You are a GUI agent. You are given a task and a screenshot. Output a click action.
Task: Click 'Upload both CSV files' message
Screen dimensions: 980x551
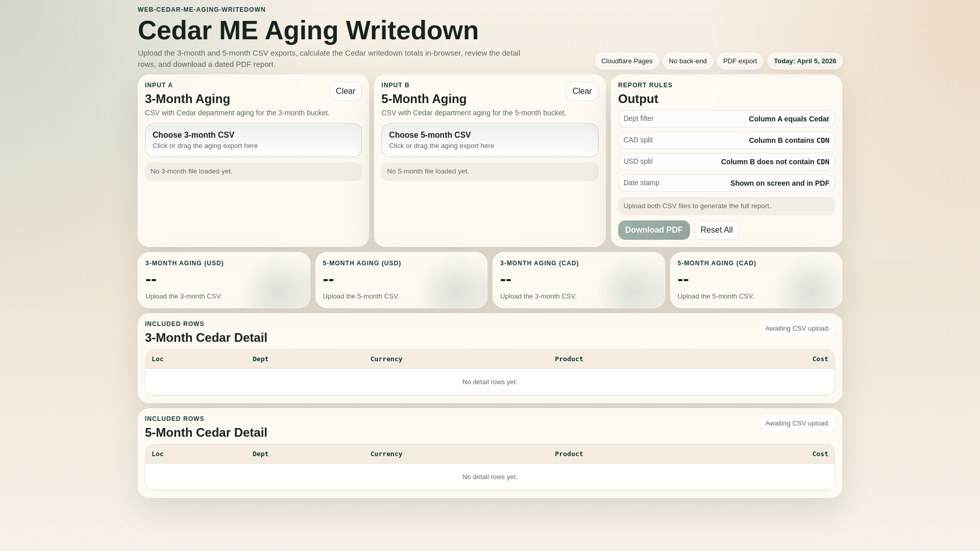click(x=726, y=206)
